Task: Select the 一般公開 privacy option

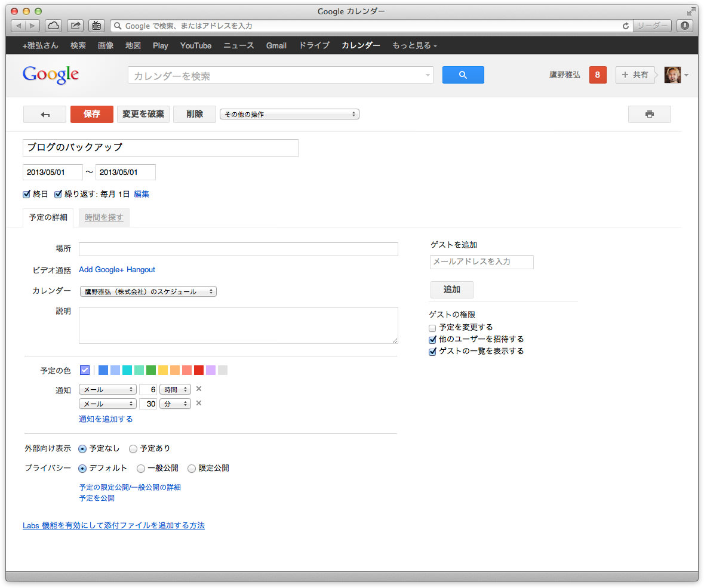Action: 141,469
